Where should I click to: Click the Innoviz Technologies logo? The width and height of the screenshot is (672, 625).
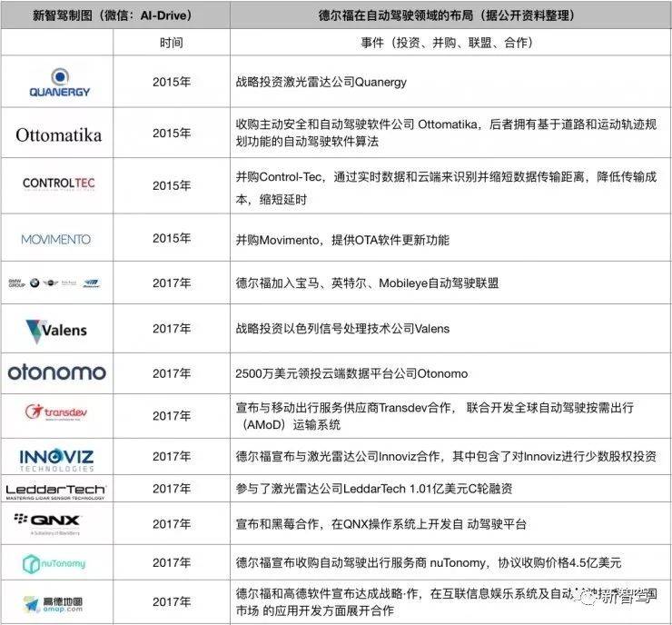pos(56,460)
